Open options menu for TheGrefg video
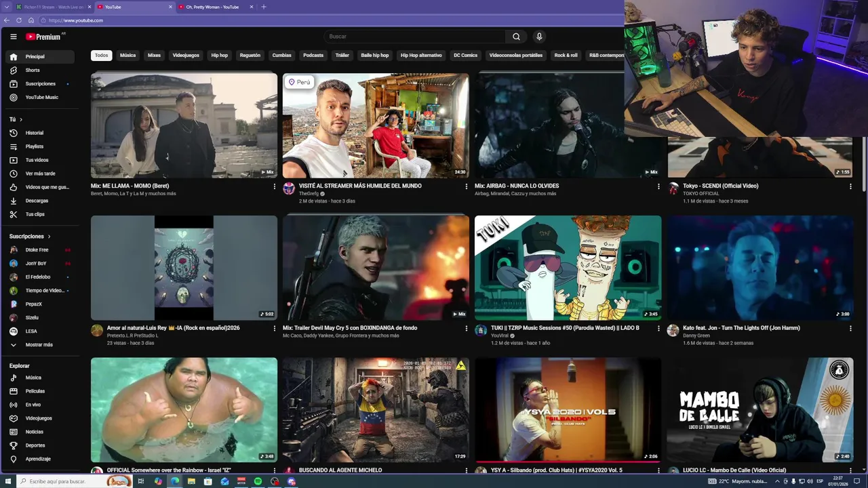The width and height of the screenshot is (868, 488). 467,186
